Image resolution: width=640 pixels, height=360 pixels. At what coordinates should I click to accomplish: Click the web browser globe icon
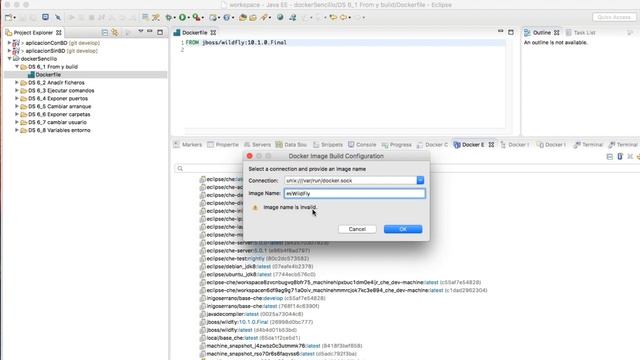[x=280, y=17]
